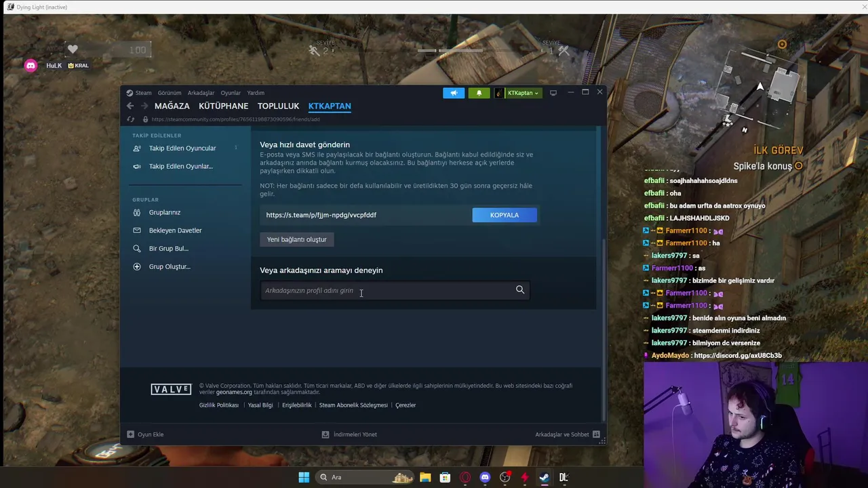Open Arkadaşlar ve Sohbet
The height and width of the screenshot is (488, 868).
click(568, 434)
